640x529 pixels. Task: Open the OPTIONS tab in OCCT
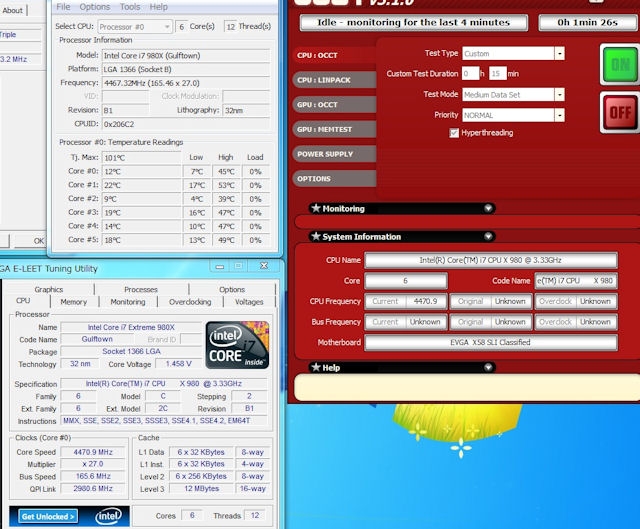click(x=334, y=179)
